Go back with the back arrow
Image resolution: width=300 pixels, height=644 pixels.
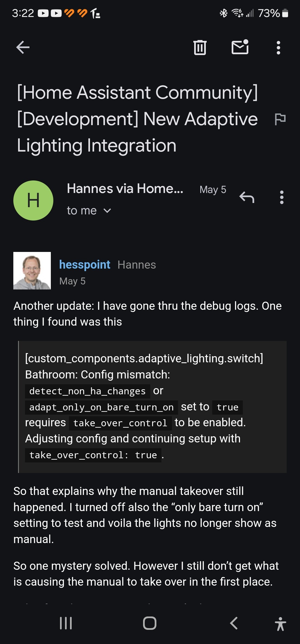point(22,47)
